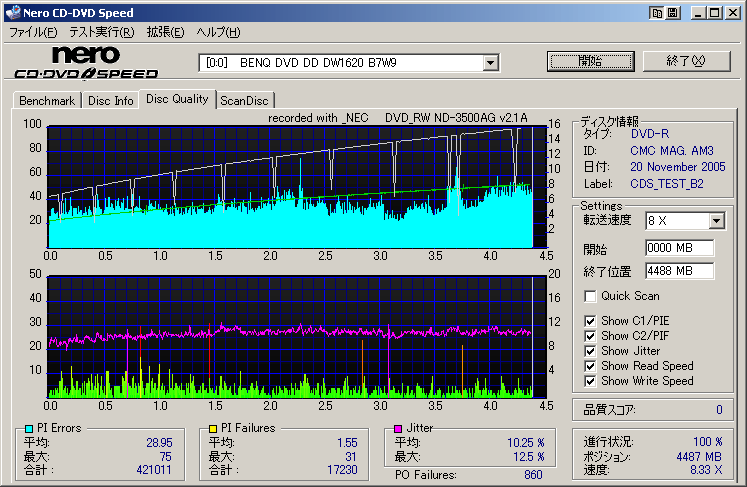Expand the 8 X transfer speed dropdown
The height and width of the screenshot is (487, 747).
[x=716, y=221]
